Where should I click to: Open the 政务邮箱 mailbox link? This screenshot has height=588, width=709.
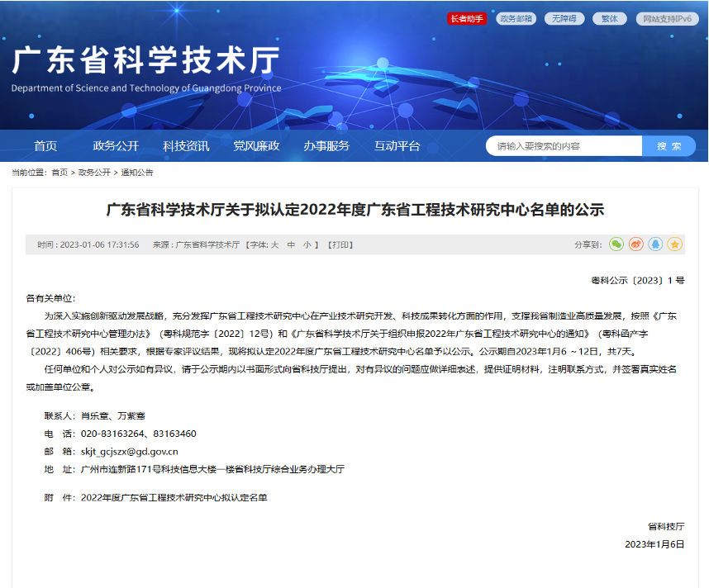click(x=516, y=18)
